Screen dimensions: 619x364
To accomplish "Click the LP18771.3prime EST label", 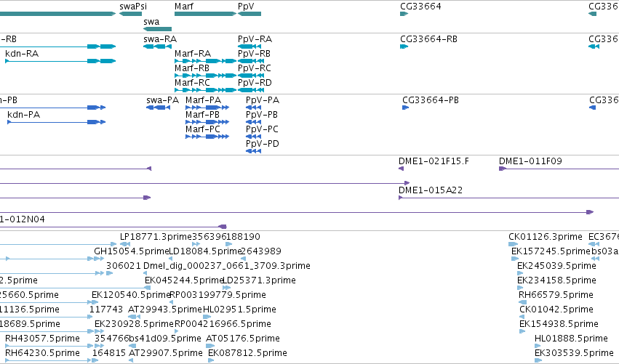I will (156, 237).
